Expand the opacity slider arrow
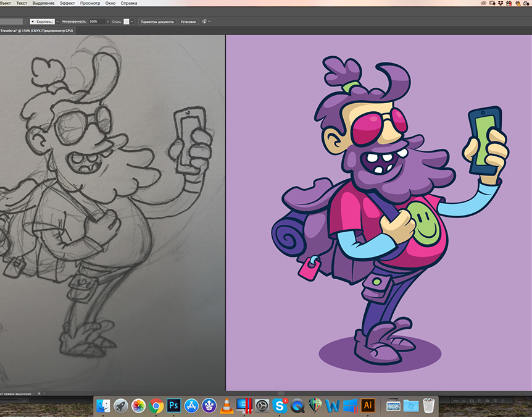 point(108,22)
